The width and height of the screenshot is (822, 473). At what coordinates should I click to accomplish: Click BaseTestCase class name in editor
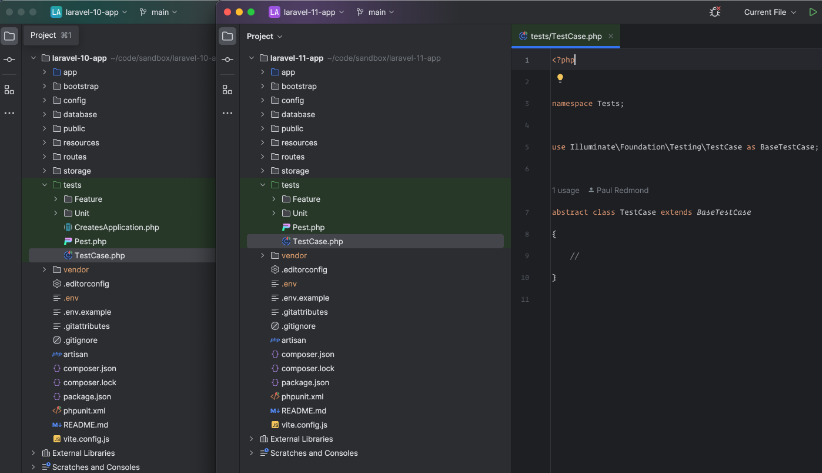pyautogui.click(x=723, y=212)
